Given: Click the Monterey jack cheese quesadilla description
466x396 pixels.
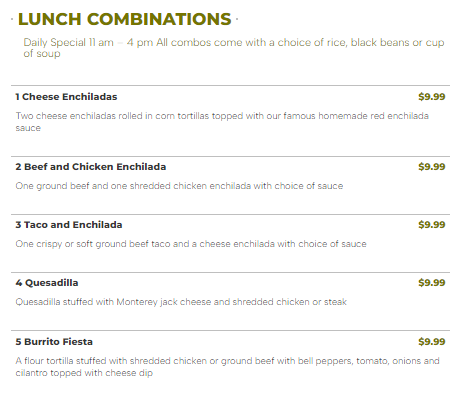Looking at the screenshot, I should click(181, 302).
